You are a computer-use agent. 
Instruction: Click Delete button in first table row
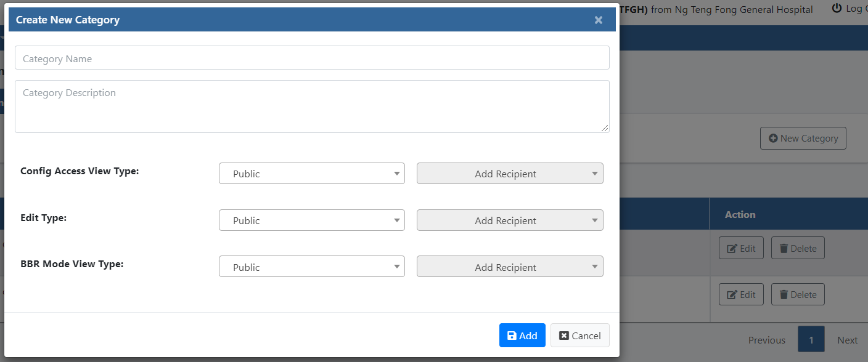798,249
